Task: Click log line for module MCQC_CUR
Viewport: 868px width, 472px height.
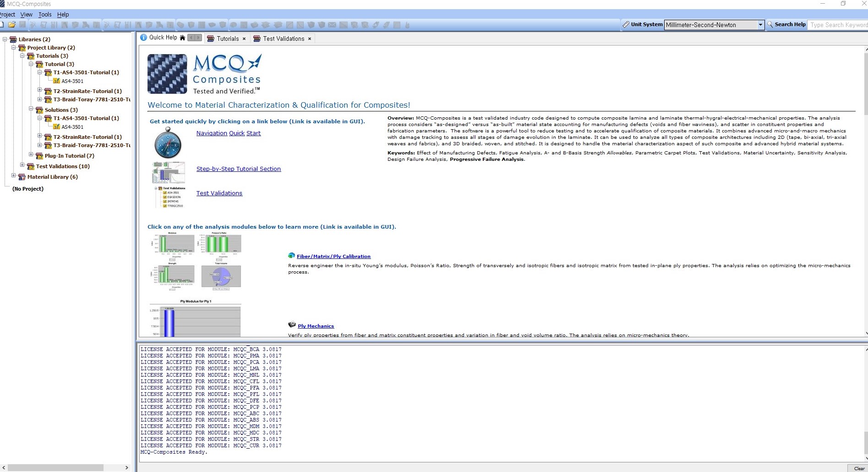Action: [x=211, y=445]
